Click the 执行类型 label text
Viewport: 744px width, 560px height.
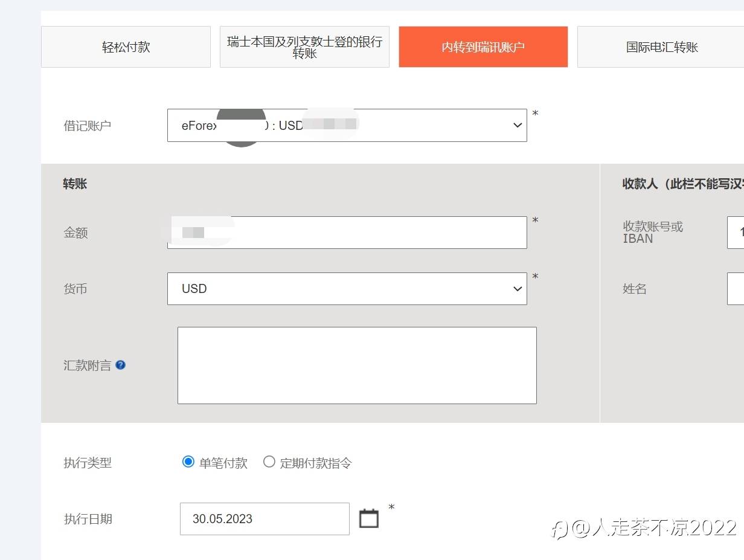point(88,463)
